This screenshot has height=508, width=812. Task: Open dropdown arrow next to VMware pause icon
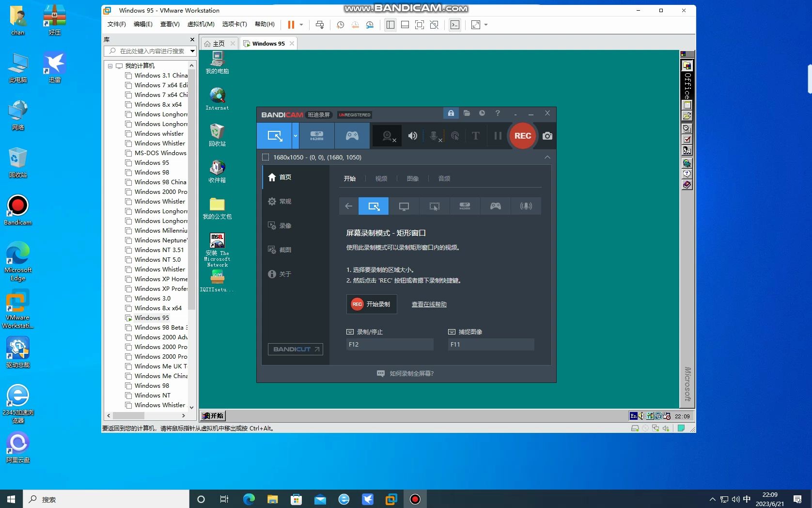pyautogui.click(x=301, y=25)
